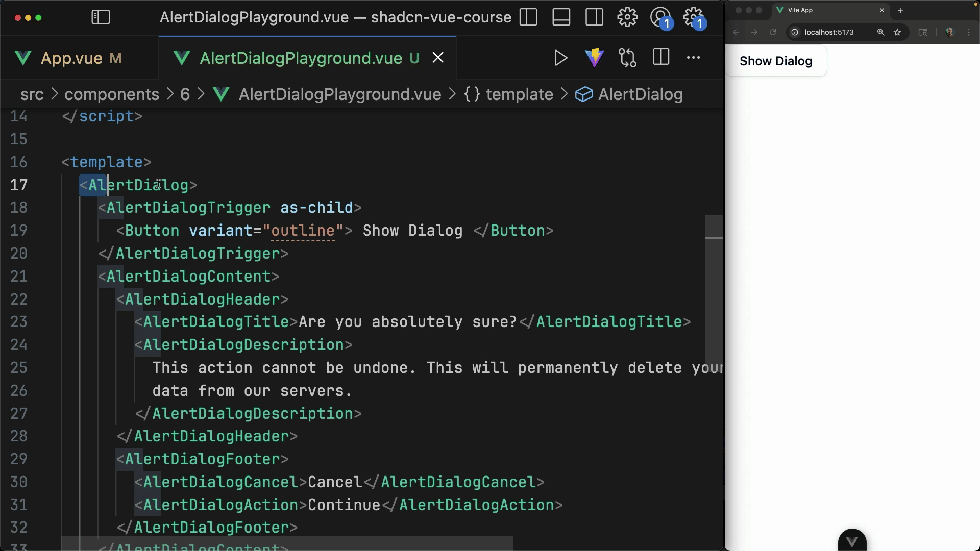Toggle the bottom panel layout icon
Screen dimensions: 980x551
click(x=561, y=17)
